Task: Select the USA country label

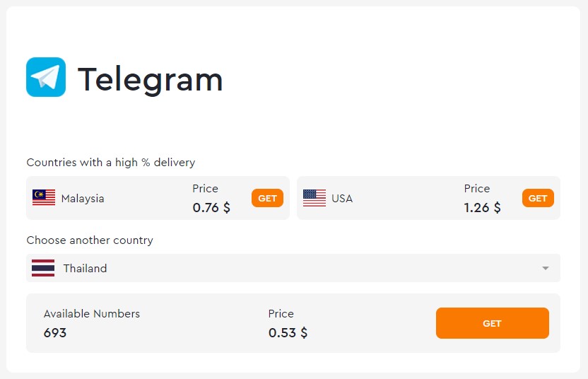Action: click(342, 199)
